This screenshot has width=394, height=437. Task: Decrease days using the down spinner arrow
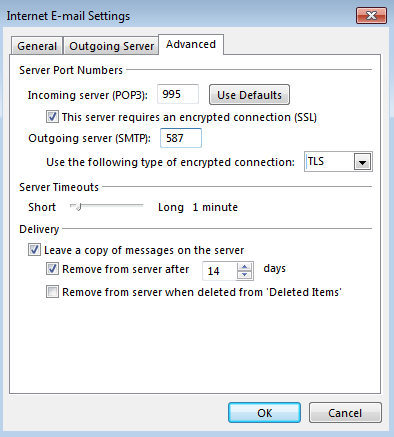(245, 275)
